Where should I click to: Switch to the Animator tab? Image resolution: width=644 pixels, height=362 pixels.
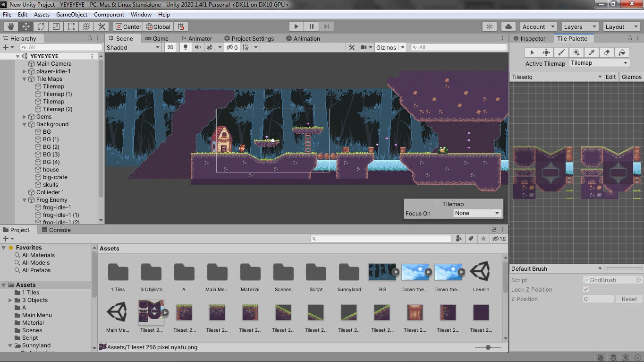[x=196, y=38]
